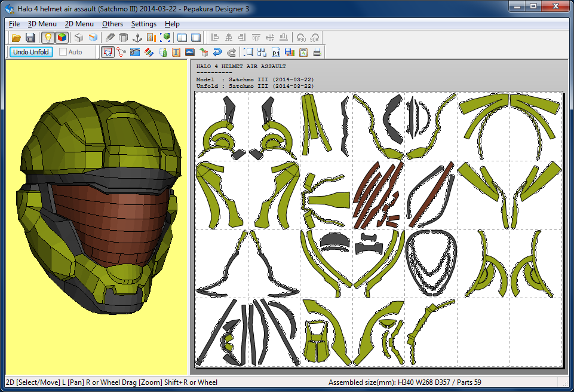Click the rotate 90 degrees icon
The image size is (574, 392).
302,38
